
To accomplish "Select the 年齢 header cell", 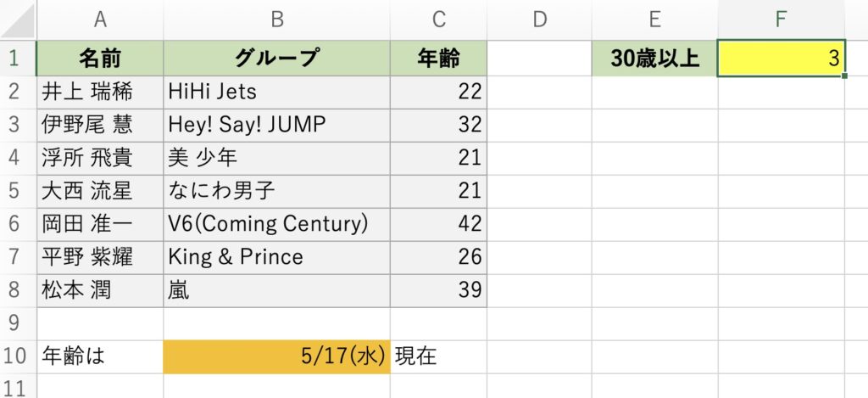I will pos(438,59).
